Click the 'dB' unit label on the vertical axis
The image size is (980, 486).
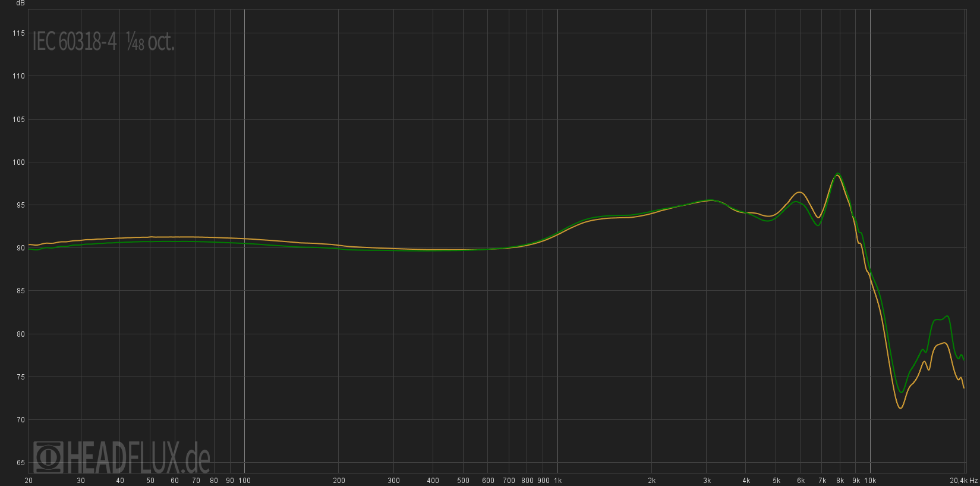21,3
